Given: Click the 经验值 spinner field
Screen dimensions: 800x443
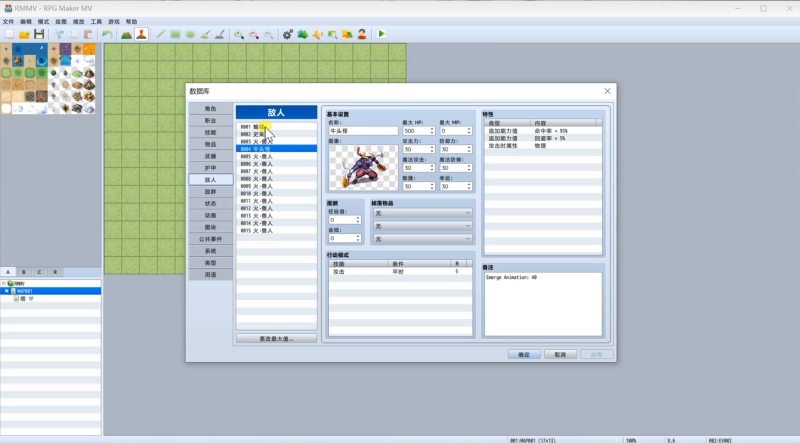Looking at the screenshot, I should (344, 219).
